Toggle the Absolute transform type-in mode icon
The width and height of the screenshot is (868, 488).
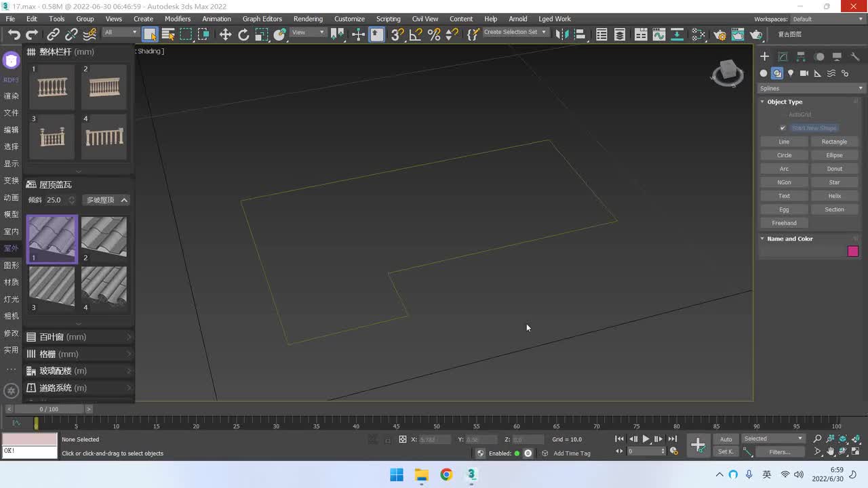[x=402, y=439]
